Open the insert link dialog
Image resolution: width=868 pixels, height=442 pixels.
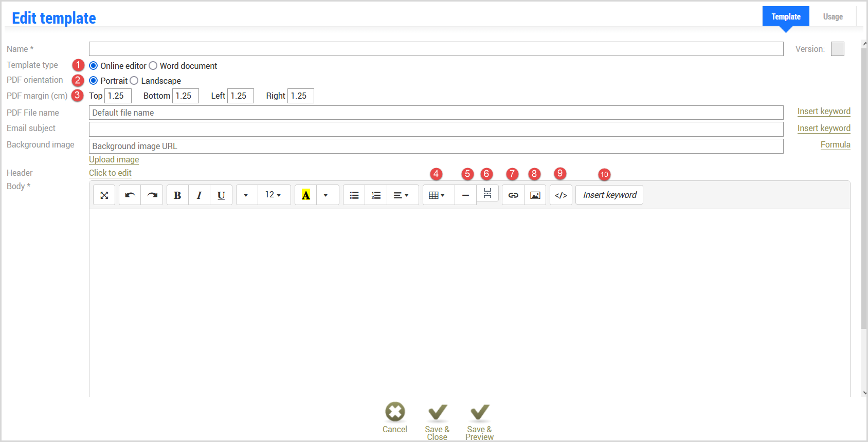point(513,195)
